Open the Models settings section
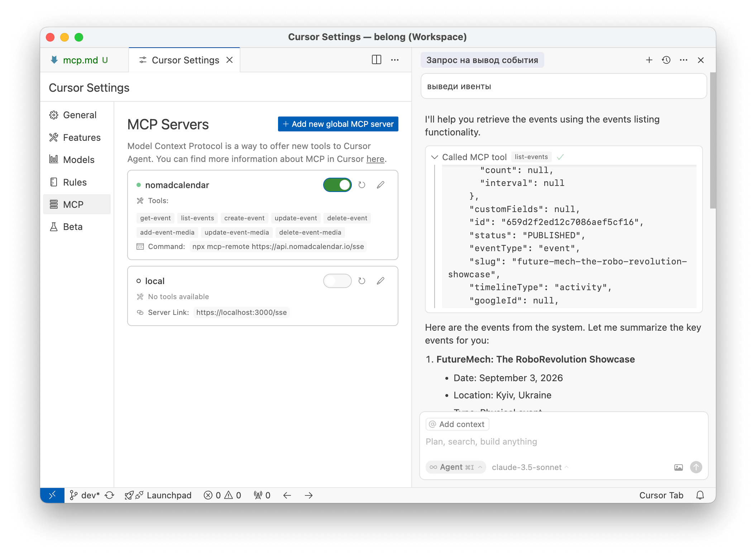Screen dimensions: 756x556 tap(77, 160)
